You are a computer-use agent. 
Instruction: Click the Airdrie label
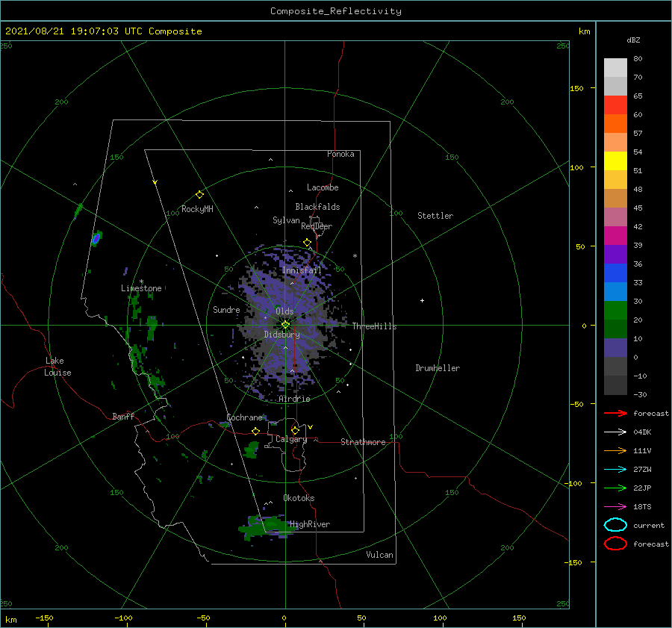[x=294, y=399]
